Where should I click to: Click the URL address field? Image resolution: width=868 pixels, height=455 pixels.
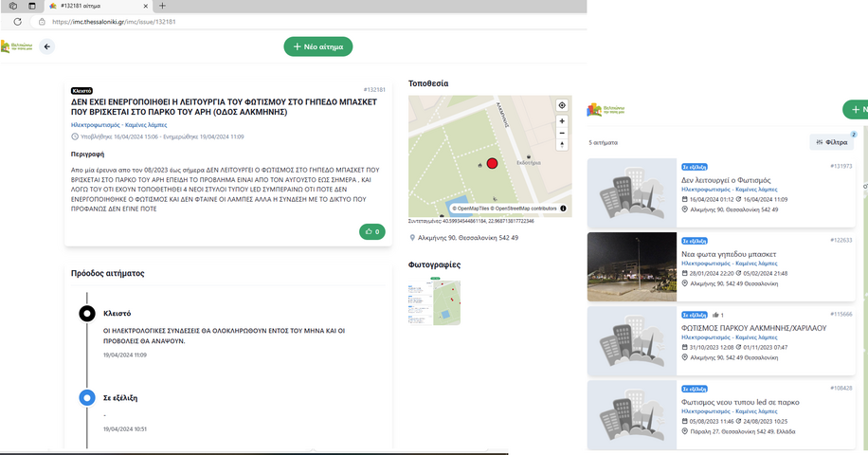pyautogui.click(x=310, y=22)
